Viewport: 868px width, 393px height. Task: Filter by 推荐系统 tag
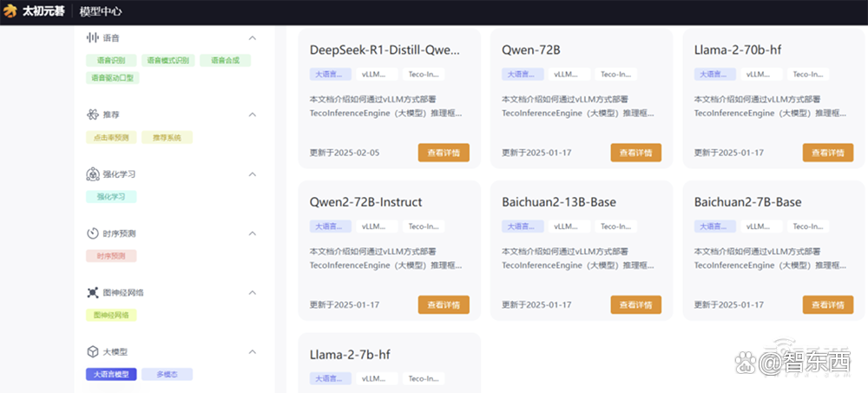(x=168, y=137)
